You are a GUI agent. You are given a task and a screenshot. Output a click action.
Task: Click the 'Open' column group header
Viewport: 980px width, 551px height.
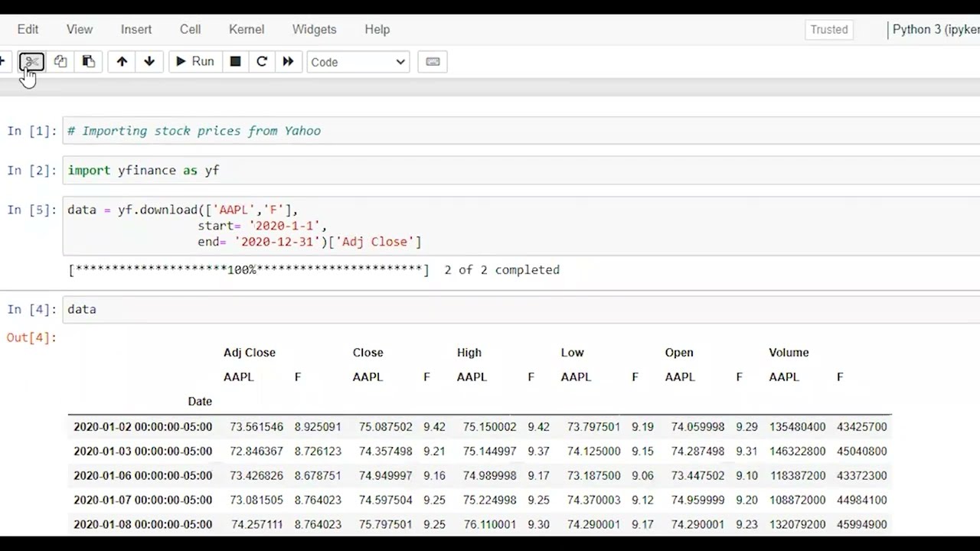[x=679, y=353]
